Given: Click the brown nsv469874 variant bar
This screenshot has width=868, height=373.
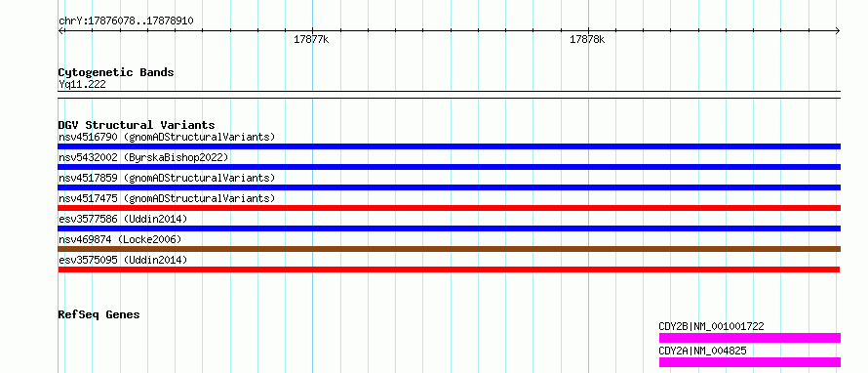Looking at the screenshot, I should [449, 249].
